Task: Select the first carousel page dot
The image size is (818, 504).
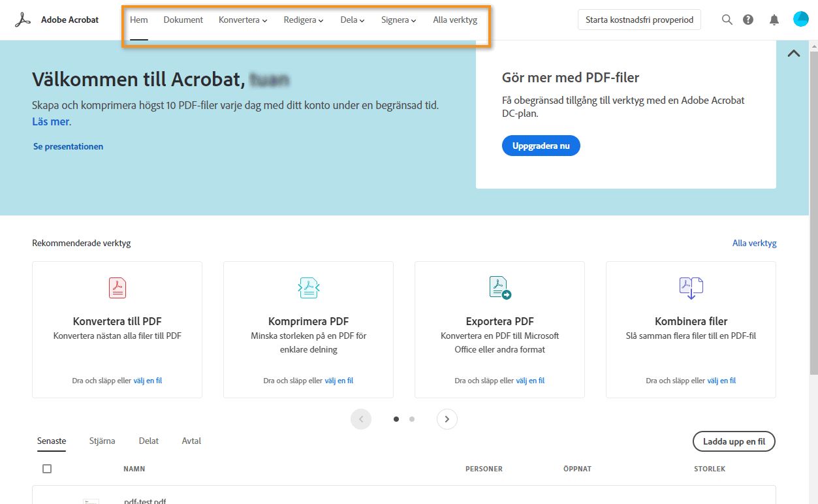Action: (x=396, y=419)
